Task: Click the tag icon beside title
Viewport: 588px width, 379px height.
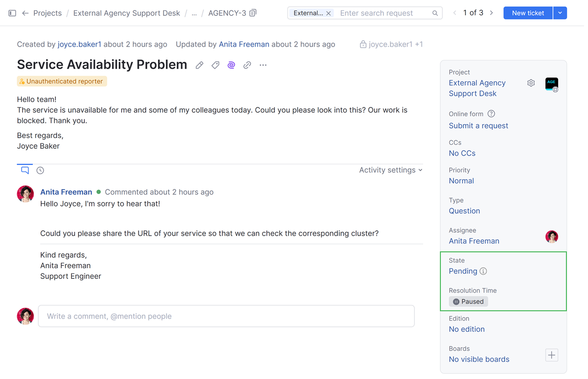Action: pos(215,65)
